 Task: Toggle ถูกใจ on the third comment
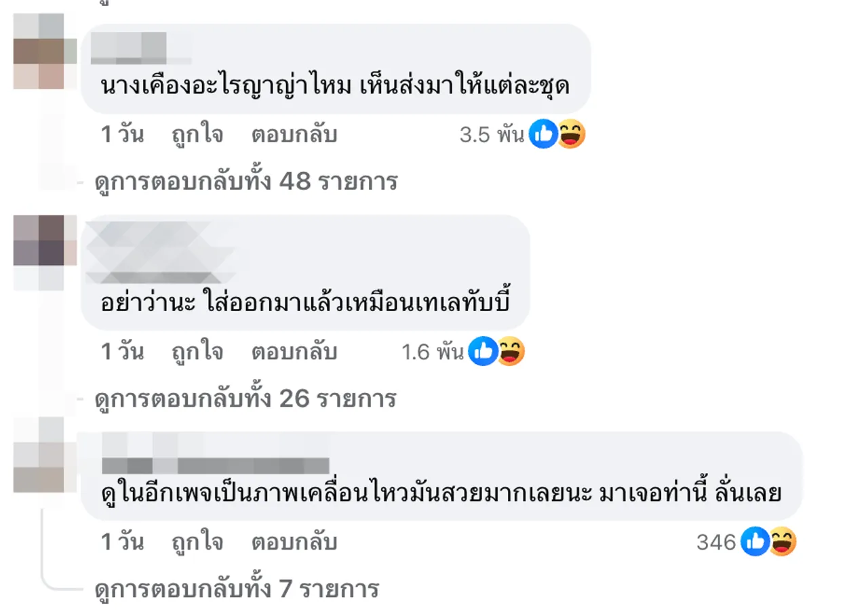(197, 541)
